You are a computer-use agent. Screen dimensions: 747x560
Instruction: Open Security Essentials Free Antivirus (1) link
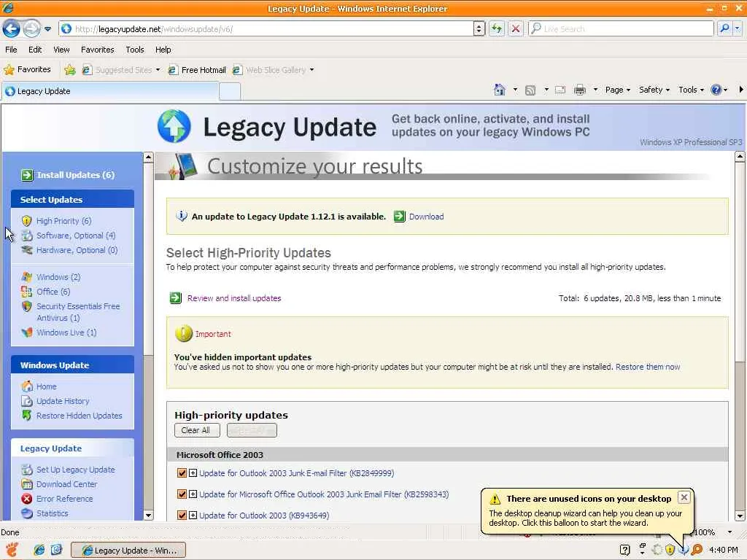[x=78, y=312]
